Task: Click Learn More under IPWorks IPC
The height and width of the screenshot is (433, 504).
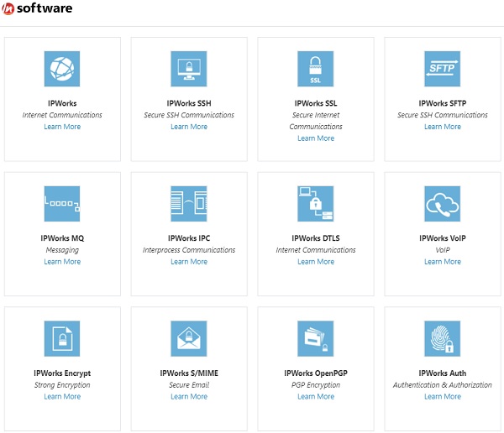Action: point(189,262)
